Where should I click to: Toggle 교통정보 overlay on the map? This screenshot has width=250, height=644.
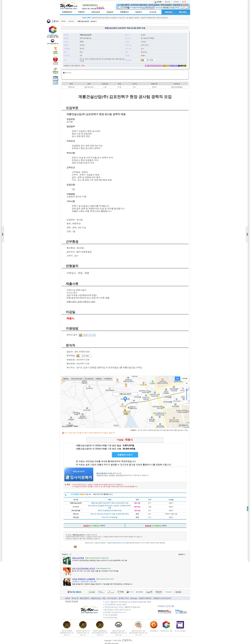(66, 378)
